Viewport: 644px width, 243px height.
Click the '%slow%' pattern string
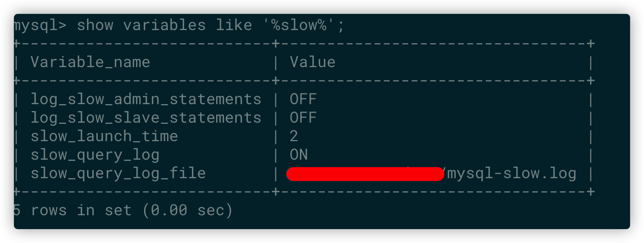299,25
